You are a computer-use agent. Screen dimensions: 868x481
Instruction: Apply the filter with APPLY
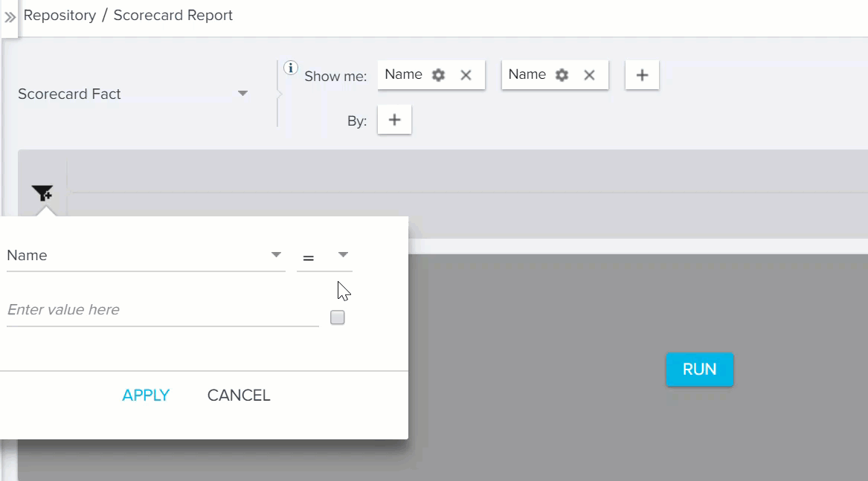146,396
